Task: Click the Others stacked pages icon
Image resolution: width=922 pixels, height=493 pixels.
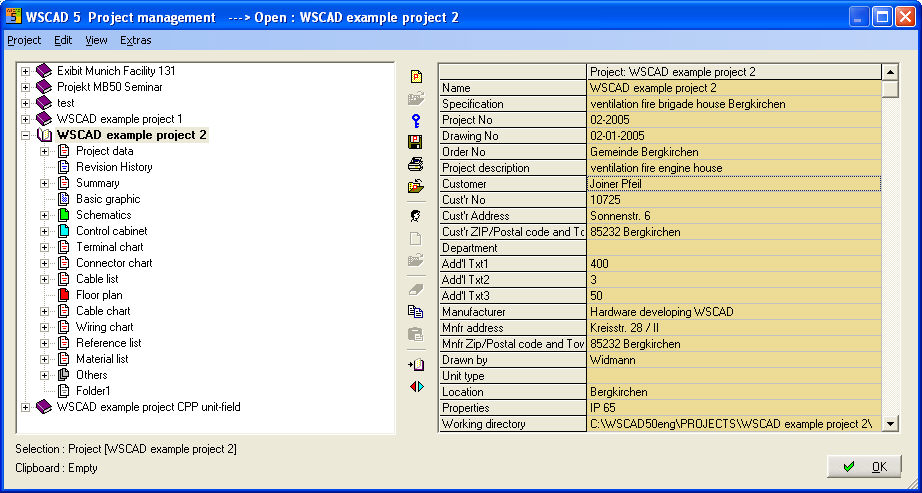Action: (64, 375)
